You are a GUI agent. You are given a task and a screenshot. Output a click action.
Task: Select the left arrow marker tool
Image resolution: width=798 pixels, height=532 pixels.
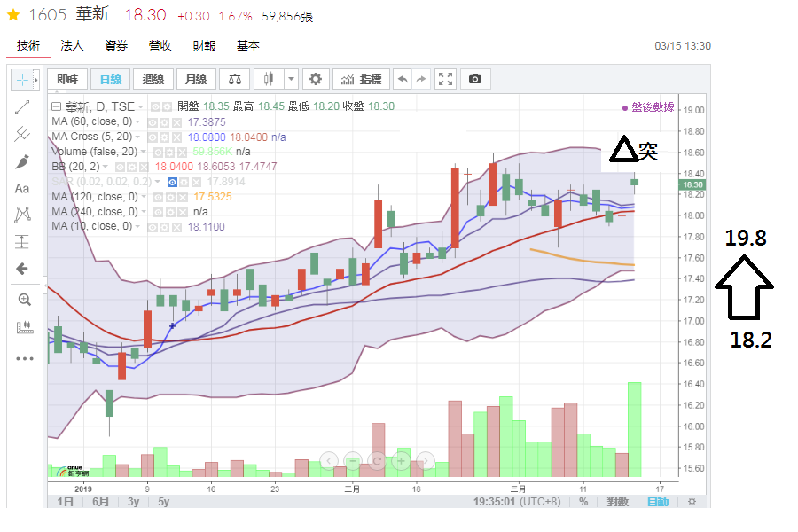tap(22, 269)
